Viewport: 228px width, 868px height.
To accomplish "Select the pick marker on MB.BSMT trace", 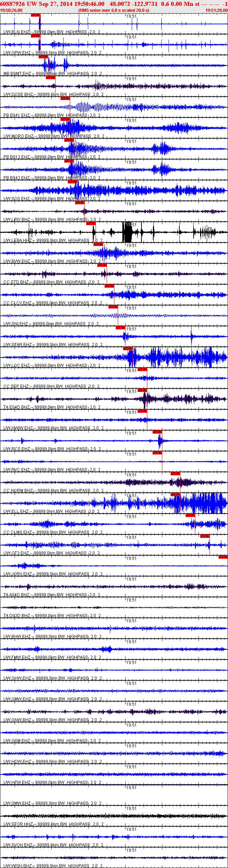I will 43,57.
